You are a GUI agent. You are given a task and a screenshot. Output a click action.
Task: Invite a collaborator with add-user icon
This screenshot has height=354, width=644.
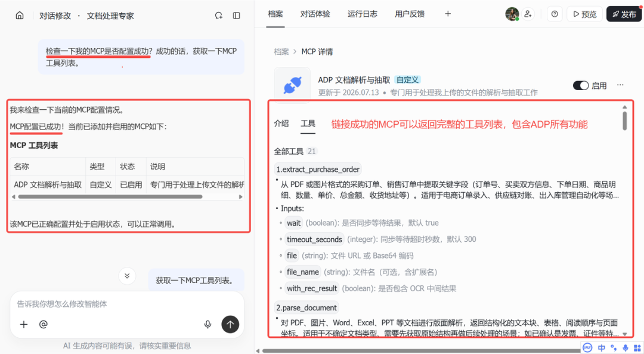coord(528,14)
